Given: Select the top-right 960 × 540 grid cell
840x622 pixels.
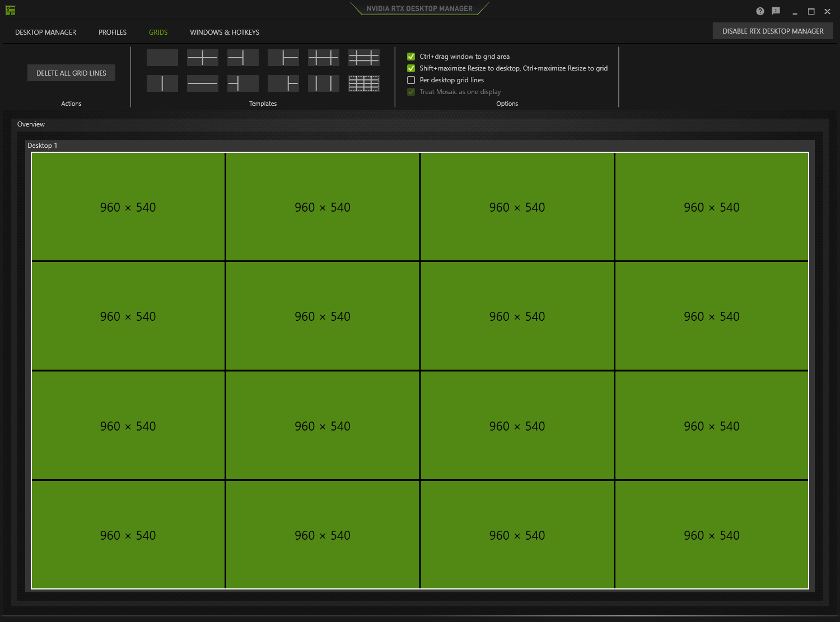Looking at the screenshot, I should pyautogui.click(x=712, y=207).
